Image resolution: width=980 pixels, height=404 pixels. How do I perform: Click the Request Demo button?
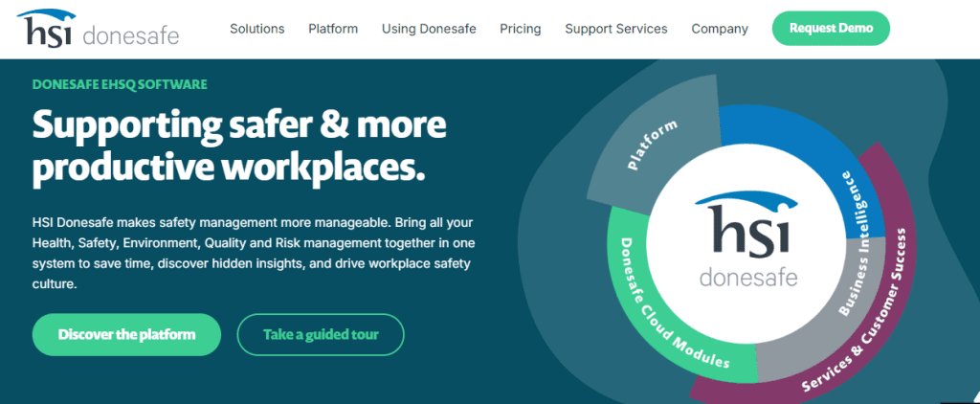(831, 28)
